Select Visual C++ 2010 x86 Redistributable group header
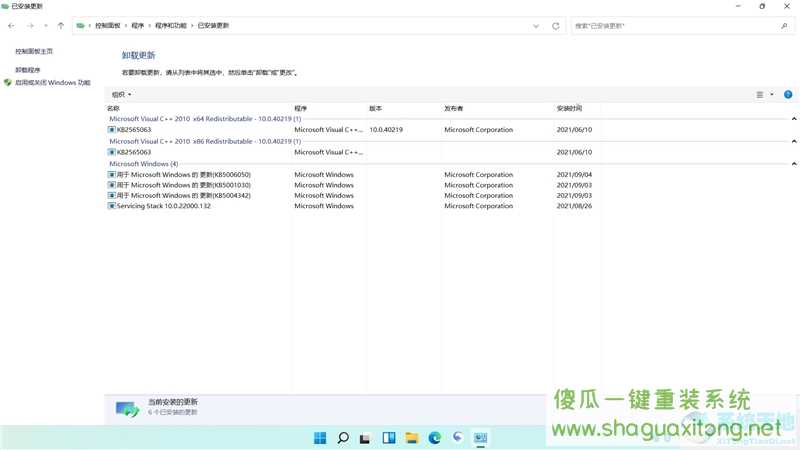This screenshot has width=800, height=450. point(205,141)
